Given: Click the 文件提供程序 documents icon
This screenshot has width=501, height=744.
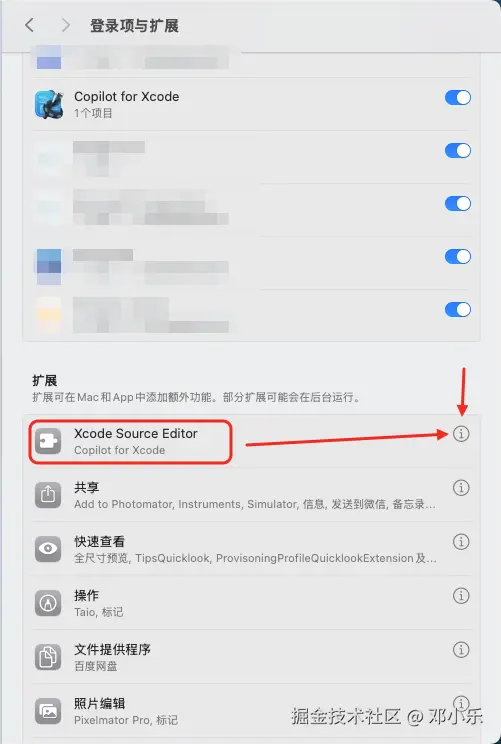Looking at the screenshot, I should (x=48, y=657).
